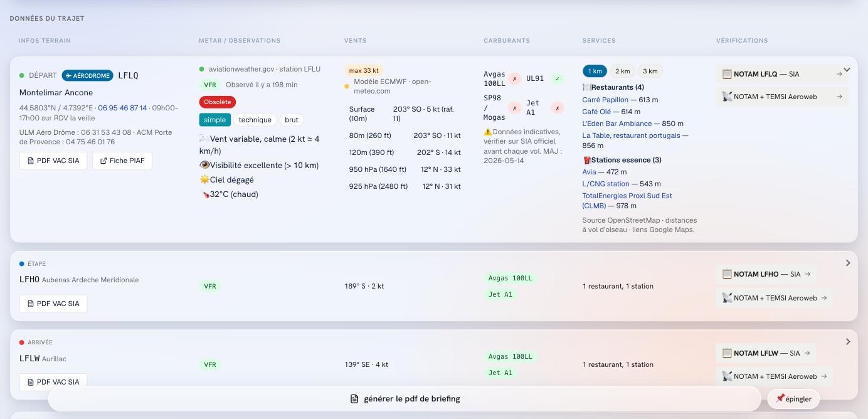Select the 2 km radius option
This screenshot has width=868, height=419.
(623, 71)
